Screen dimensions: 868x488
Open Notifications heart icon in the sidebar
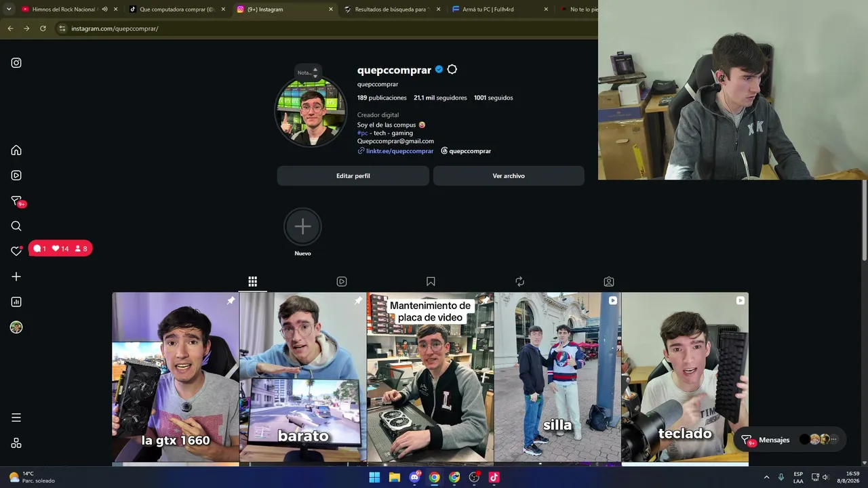tap(16, 251)
